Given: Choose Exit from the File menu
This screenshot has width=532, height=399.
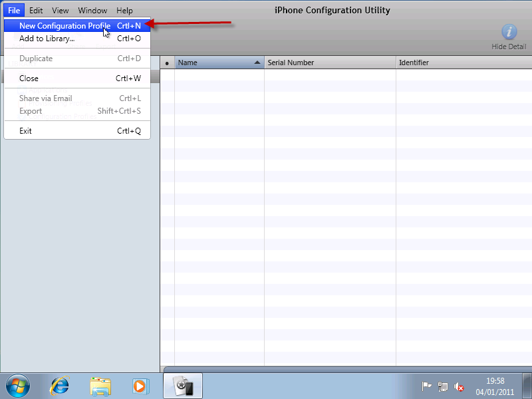Looking at the screenshot, I should pyautogui.click(x=25, y=131).
